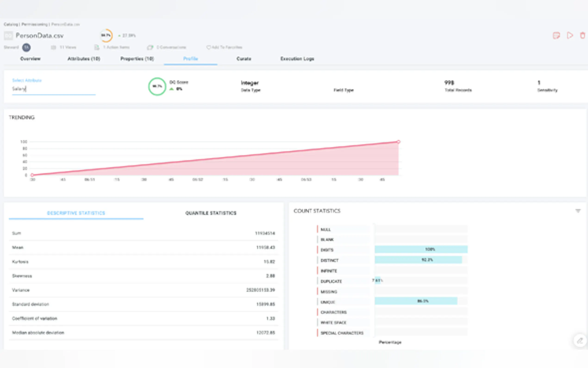Click the Action Items document icon
Screen dimensions: 588x368
pos(97,48)
